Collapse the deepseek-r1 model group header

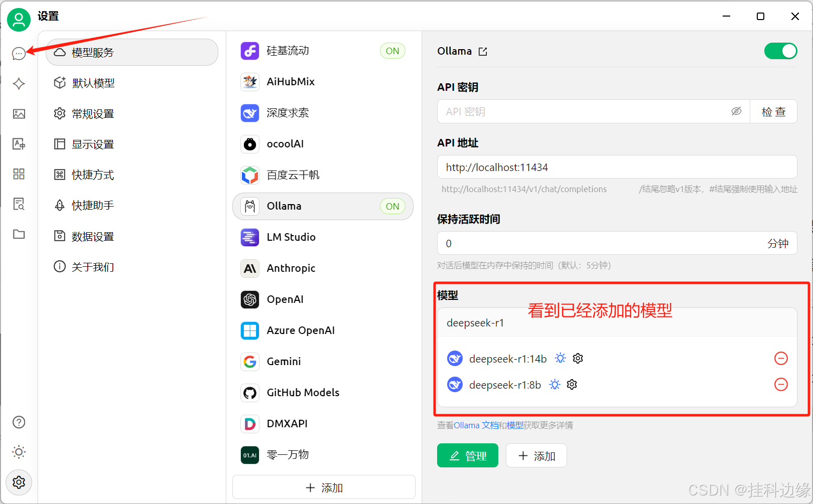[x=617, y=322]
